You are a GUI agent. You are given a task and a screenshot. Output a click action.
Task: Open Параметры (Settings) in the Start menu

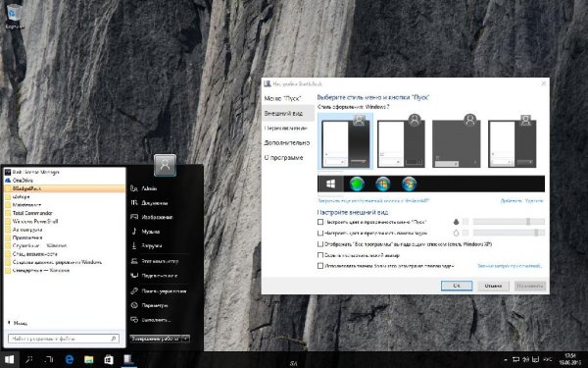pyautogui.click(x=155, y=305)
